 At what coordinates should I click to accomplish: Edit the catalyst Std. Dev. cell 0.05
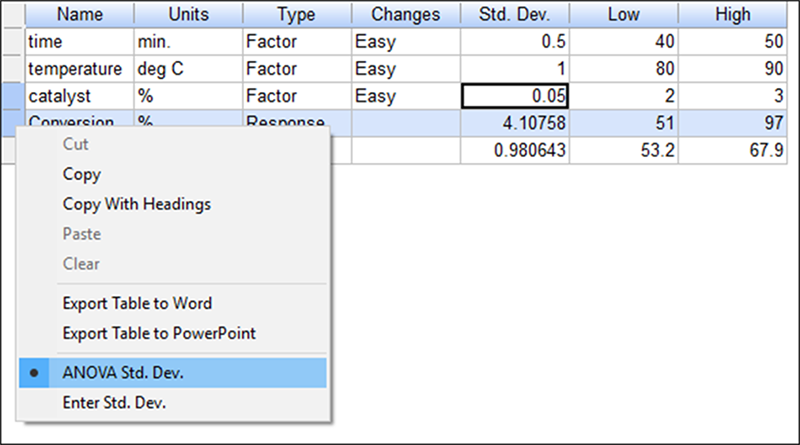(515, 96)
